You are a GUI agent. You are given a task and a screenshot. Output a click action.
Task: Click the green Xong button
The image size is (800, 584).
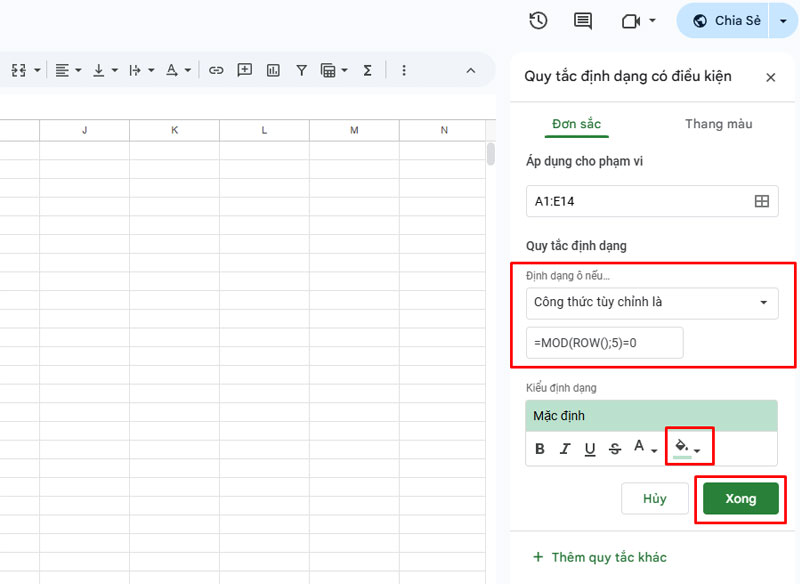click(x=740, y=499)
